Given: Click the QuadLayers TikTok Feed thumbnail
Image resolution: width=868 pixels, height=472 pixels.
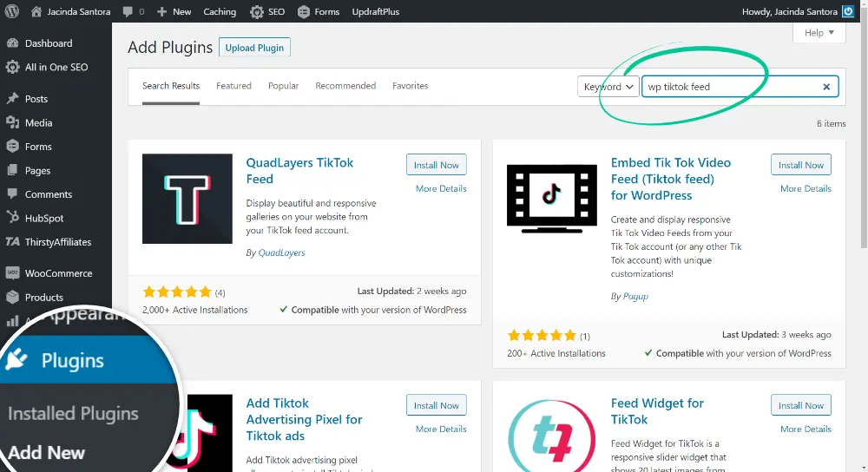Looking at the screenshot, I should 187,199.
